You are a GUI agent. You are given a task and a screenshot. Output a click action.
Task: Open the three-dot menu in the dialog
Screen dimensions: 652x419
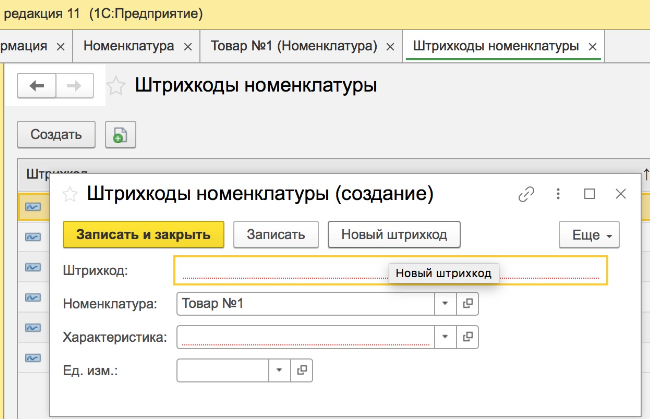pos(558,194)
